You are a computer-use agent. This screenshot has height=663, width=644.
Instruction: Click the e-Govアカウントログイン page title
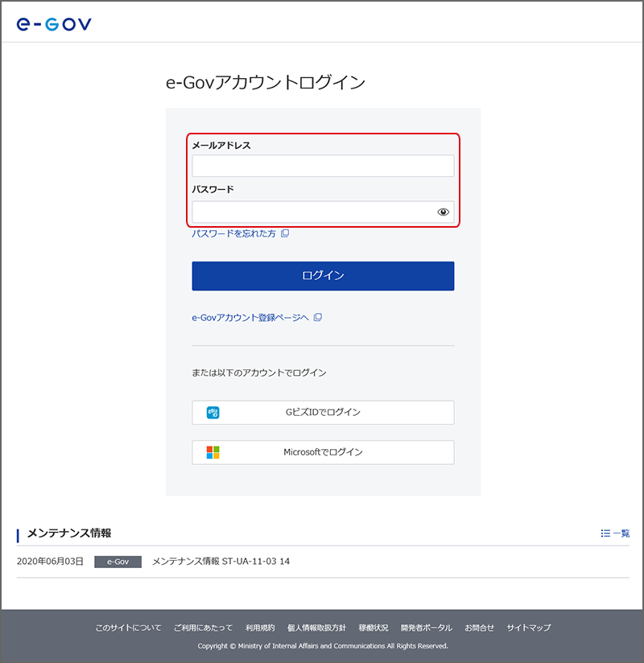[x=266, y=82]
